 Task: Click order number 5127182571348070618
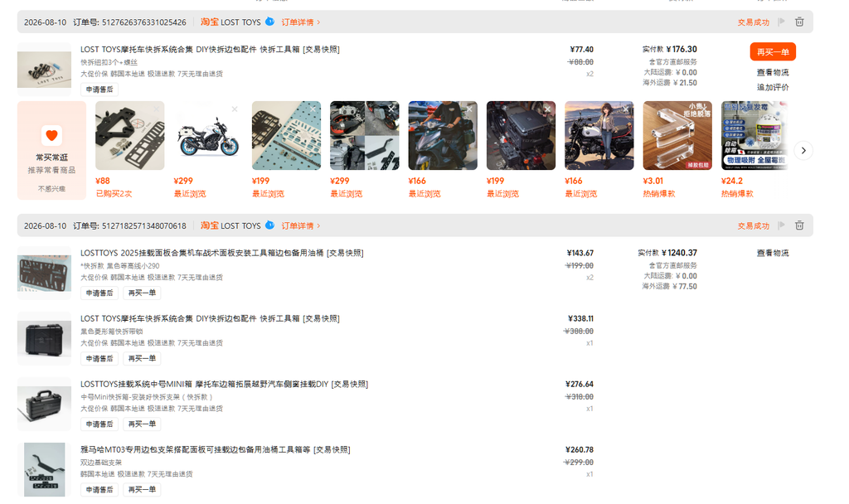[144, 225]
